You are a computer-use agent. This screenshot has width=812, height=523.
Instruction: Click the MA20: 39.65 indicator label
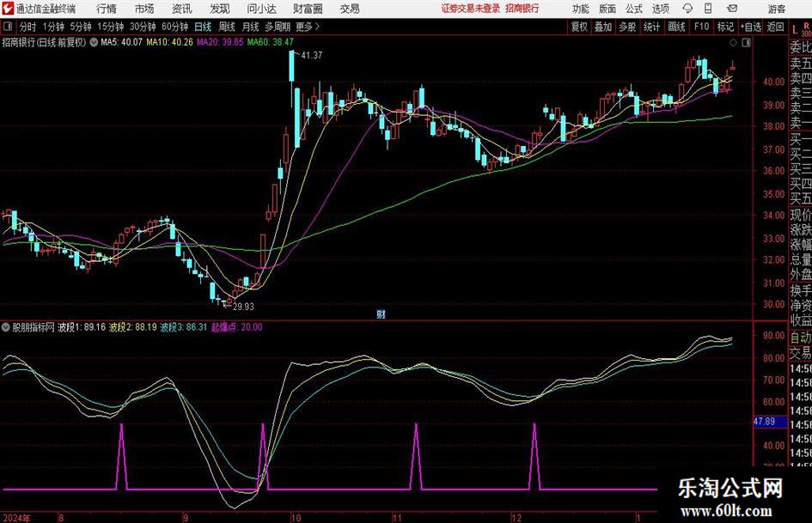coord(220,42)
